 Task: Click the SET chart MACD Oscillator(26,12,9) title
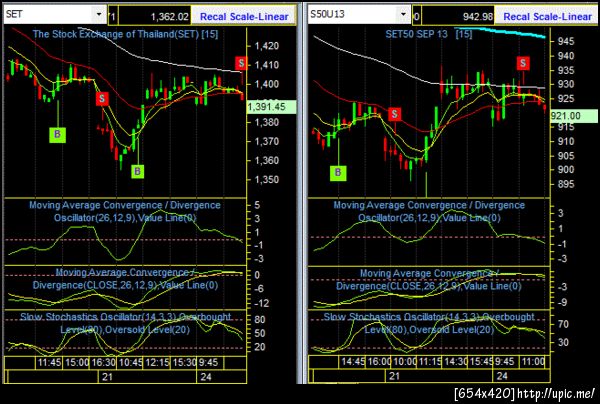pos(125,211)
